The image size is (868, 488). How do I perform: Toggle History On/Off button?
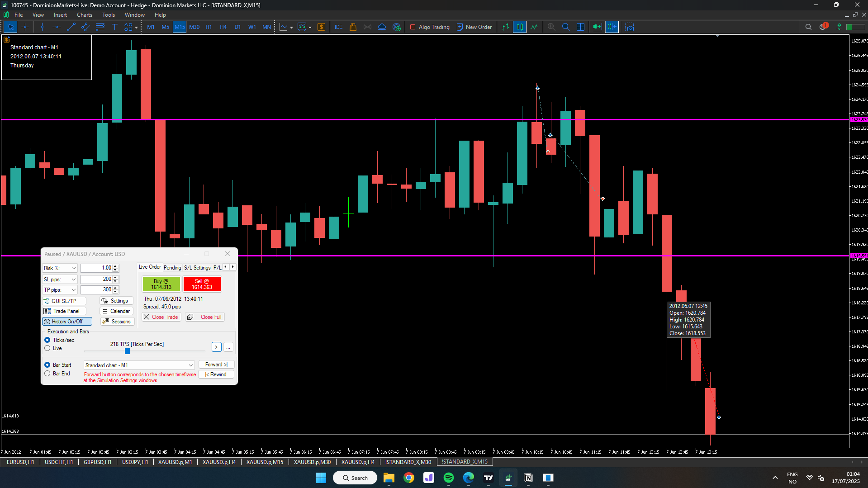67,322
